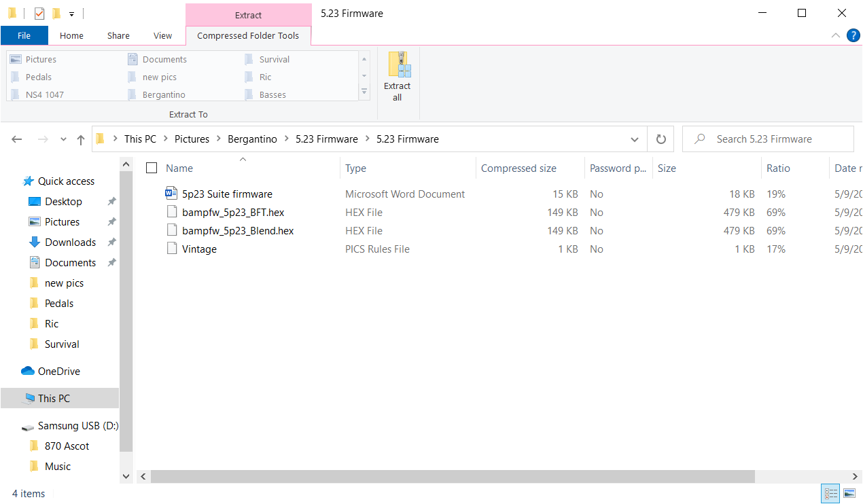Click gallery scroll down arrow

(364, 75)
